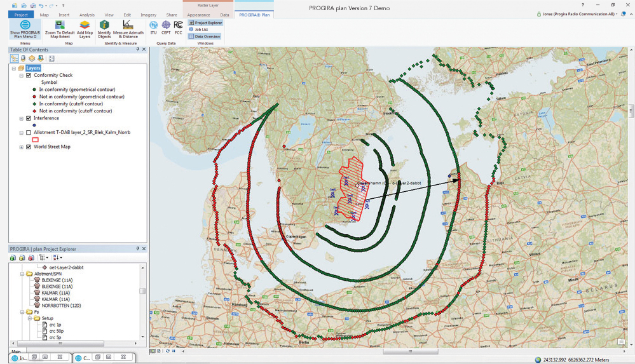Click the yellow database icon in Project Explorer
The image size is (635, 364).
[x=22, y=257]
